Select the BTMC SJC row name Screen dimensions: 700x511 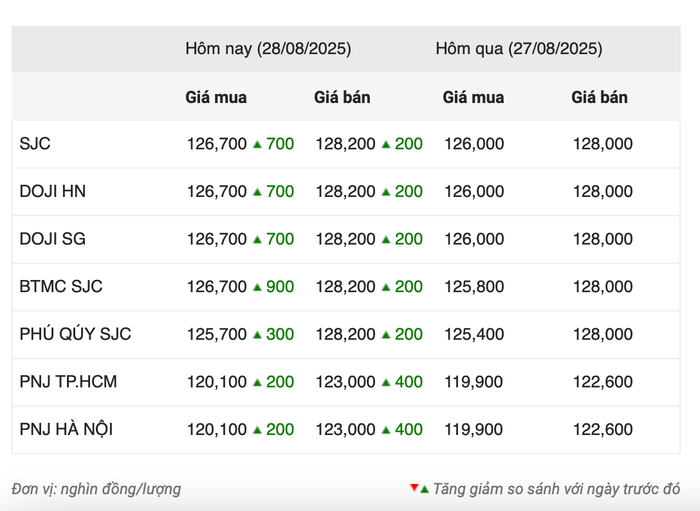click(x=61, y=287)
